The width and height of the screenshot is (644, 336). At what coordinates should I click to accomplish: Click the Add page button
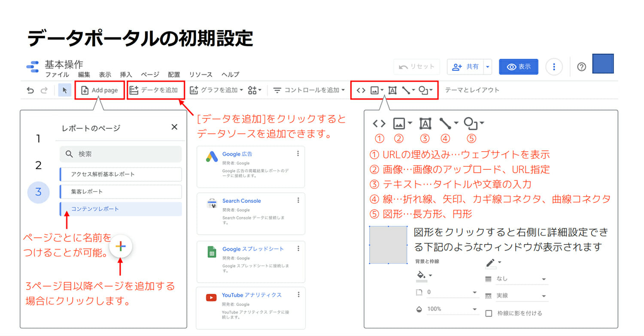(100, 90)
